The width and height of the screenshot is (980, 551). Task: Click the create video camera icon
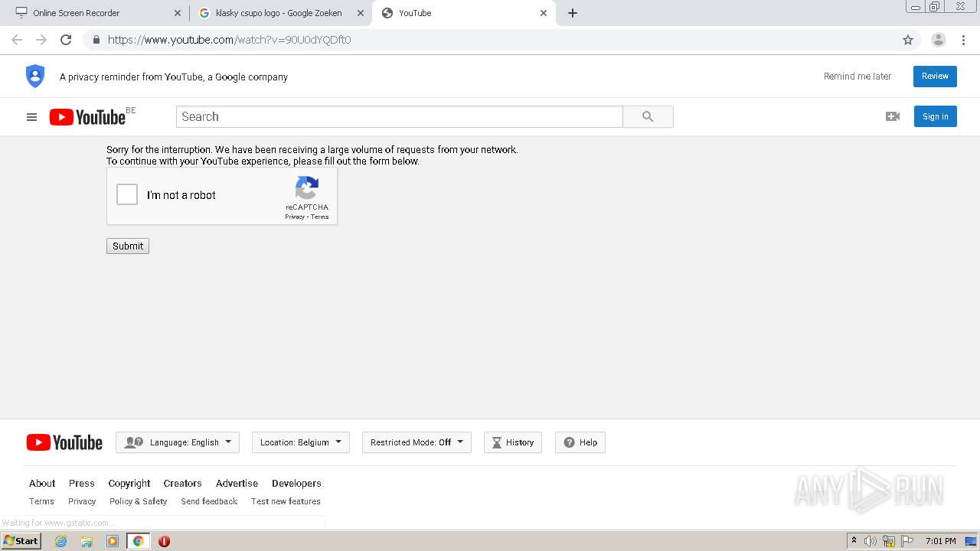click(893, 116)
